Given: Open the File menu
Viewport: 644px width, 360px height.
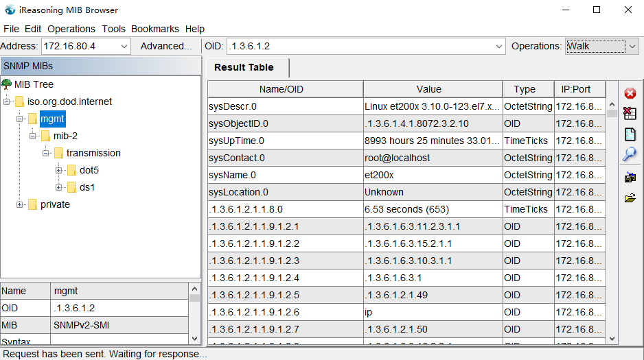Looking at the screenshot, I should [x=11, y=29].
